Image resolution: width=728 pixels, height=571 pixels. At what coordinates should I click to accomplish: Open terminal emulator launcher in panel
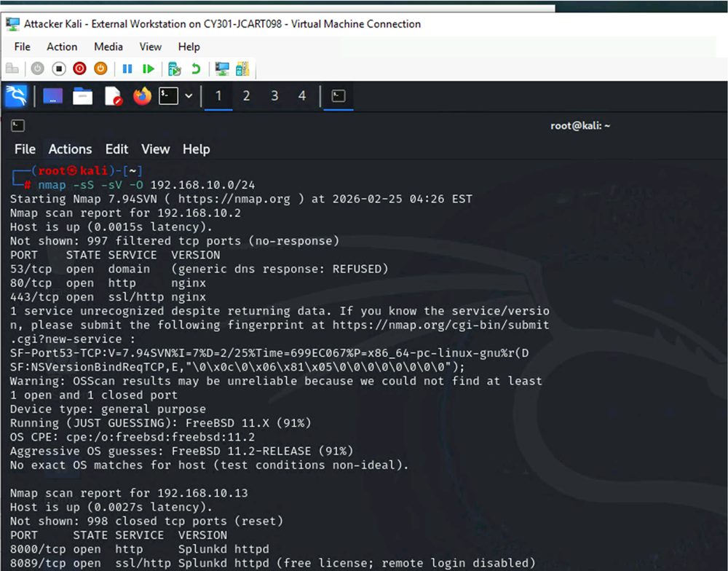pyautogui.click(x=169, y=96)
